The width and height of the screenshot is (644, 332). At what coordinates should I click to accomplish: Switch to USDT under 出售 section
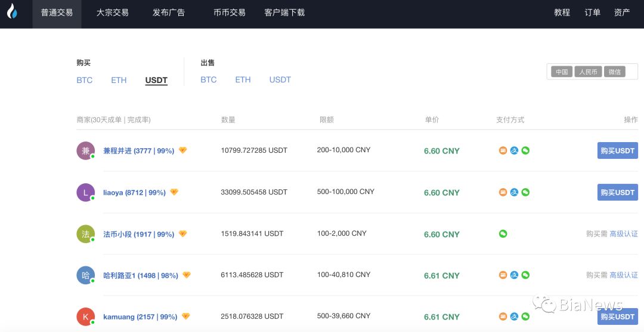280,80
